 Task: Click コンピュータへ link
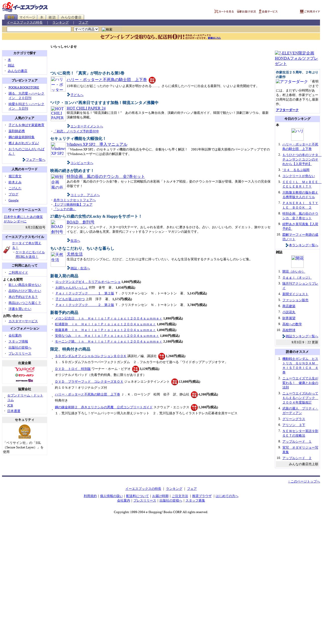click(82, 163)
